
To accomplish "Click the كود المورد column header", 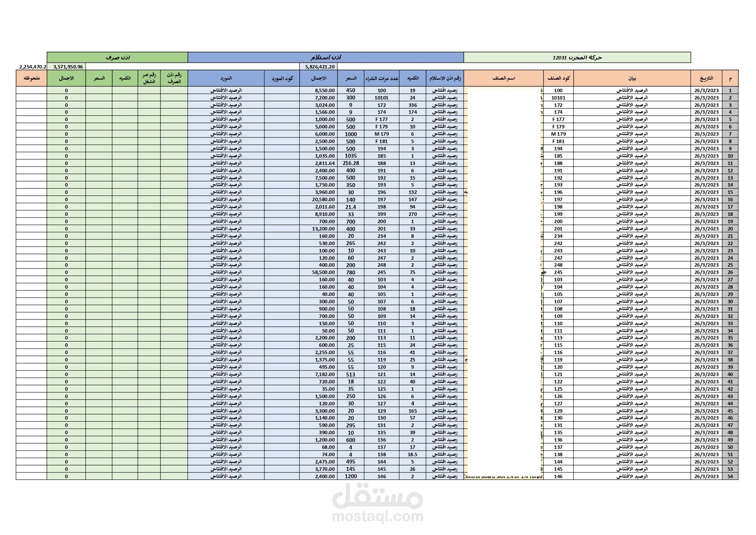I will click(282, 78).
